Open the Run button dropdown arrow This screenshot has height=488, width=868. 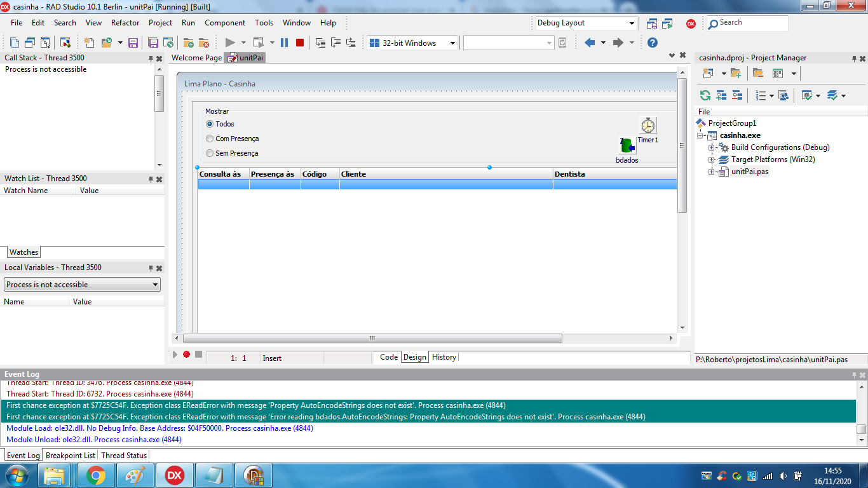[x=243, y=43]
